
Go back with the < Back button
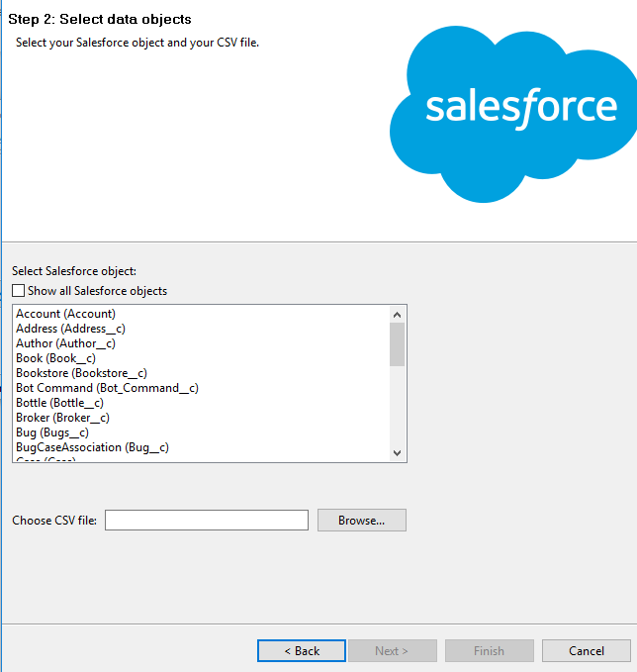(x=302, y=650)
